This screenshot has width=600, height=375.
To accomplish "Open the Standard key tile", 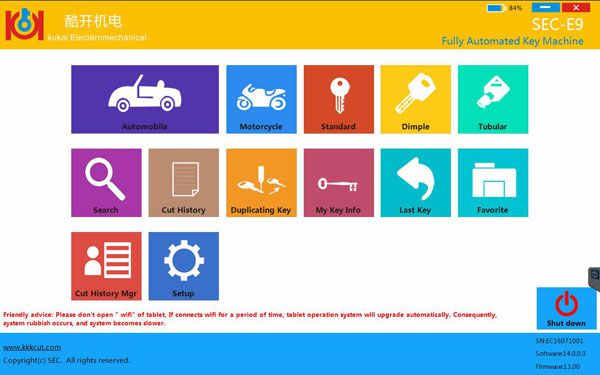I will (x=339, y=99).
